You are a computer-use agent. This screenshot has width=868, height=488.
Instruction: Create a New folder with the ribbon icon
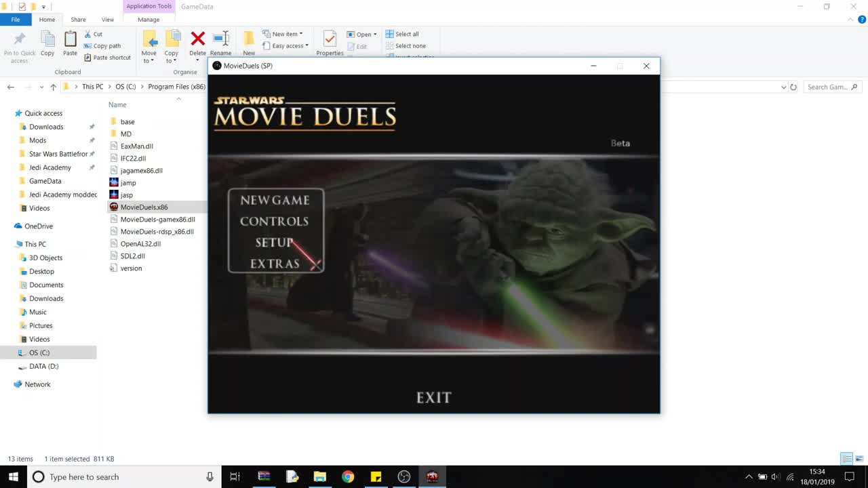(x=248, y=42)
